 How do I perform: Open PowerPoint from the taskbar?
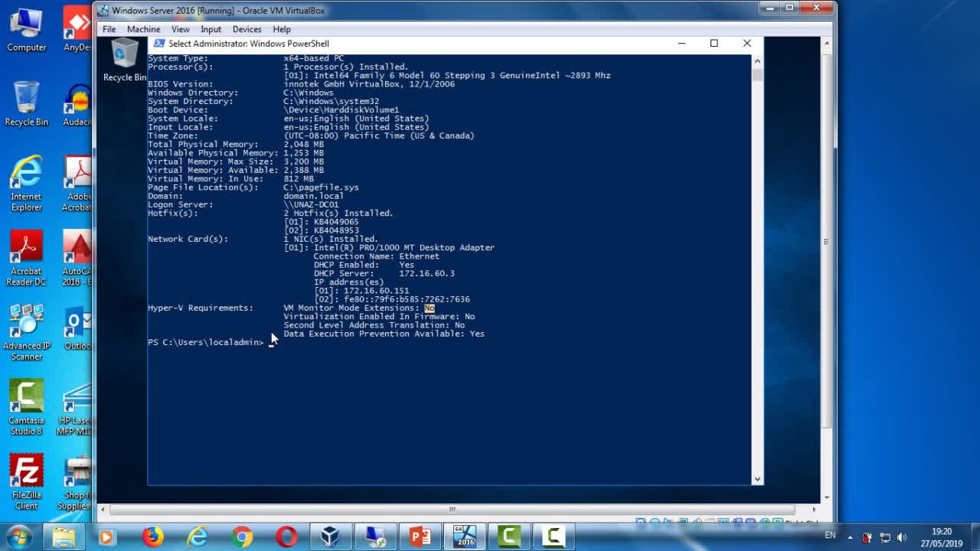pyautogui.click(x=420, y=537)
